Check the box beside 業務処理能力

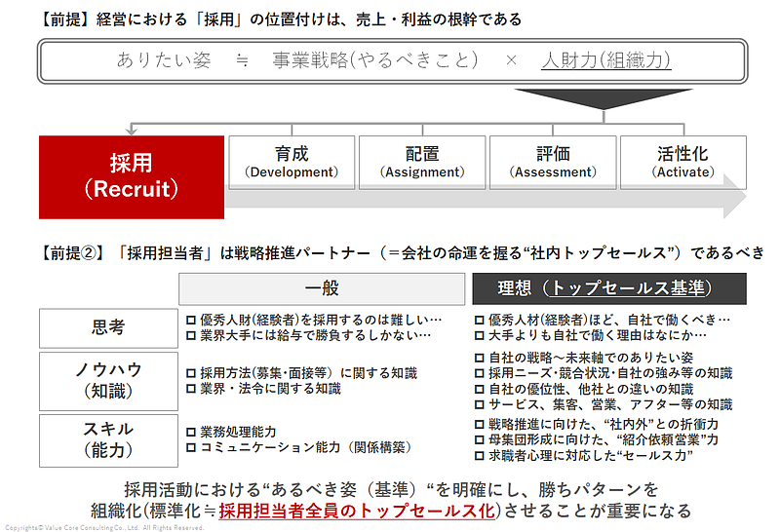pyautogui.click(x=191, y=432)
